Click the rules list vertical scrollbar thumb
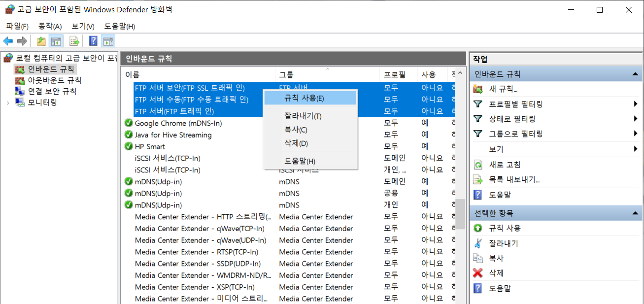 460,214
